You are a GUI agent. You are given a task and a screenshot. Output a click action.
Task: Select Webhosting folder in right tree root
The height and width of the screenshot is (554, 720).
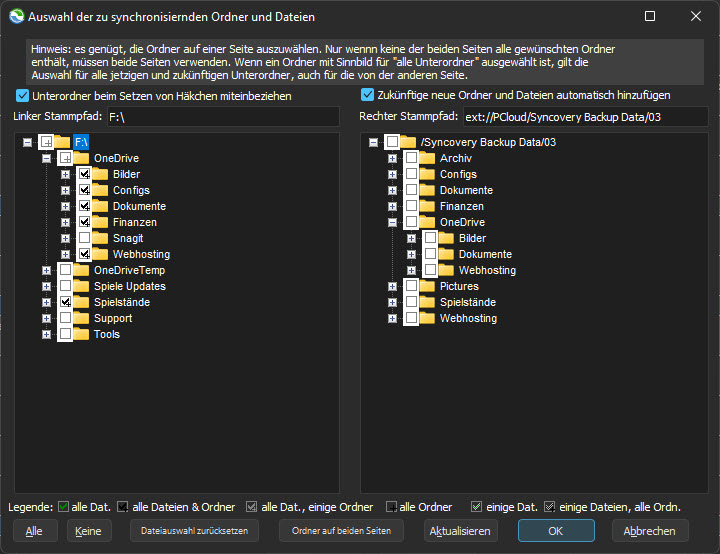point(468,318)
